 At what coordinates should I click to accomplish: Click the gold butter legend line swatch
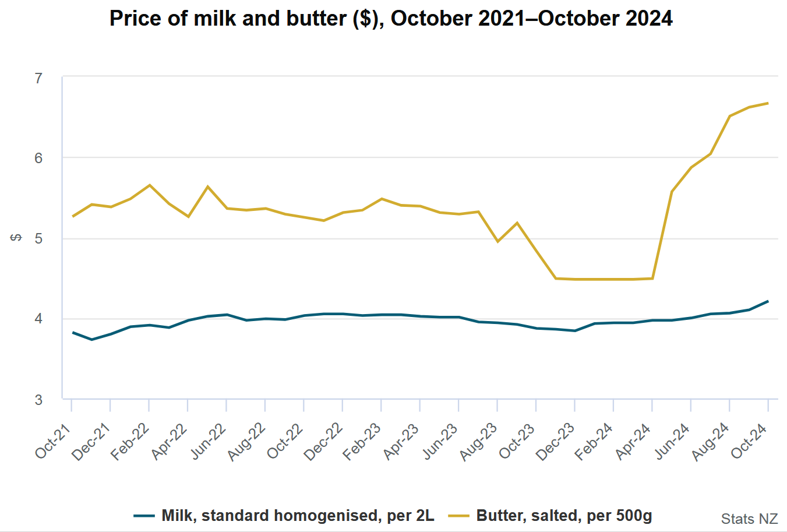(459, 516)
